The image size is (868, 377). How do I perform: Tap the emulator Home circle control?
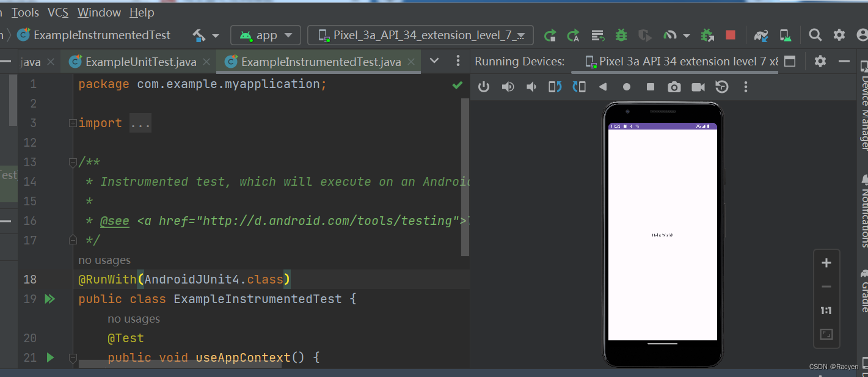(x=626, y=87)
